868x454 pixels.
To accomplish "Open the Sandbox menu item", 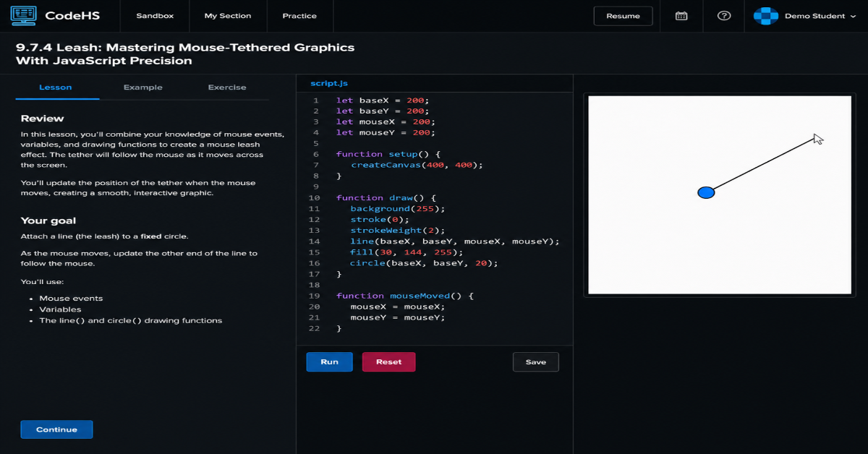I will click(x=155, y=16).
